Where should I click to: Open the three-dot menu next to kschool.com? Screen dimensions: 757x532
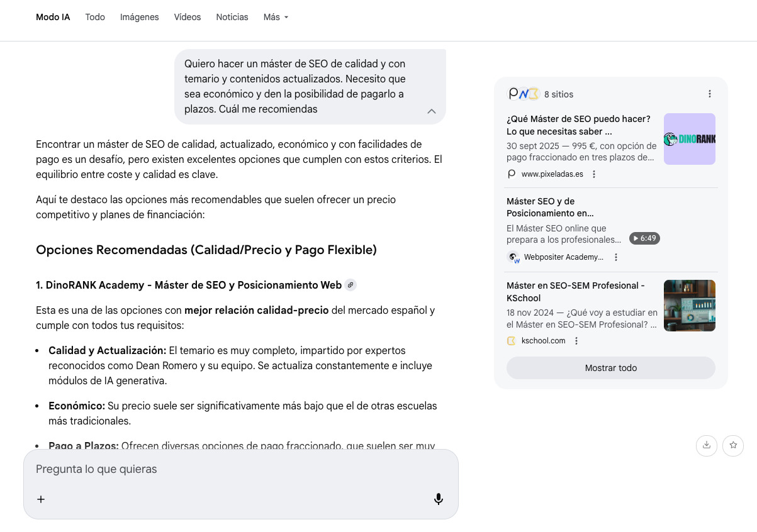click(x=576, y=340)
